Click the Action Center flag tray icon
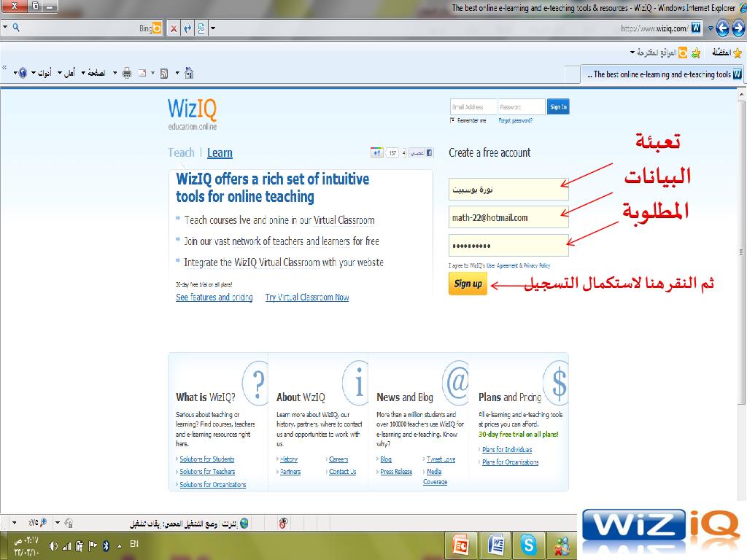The image size is (747, 560). point(93,546)
